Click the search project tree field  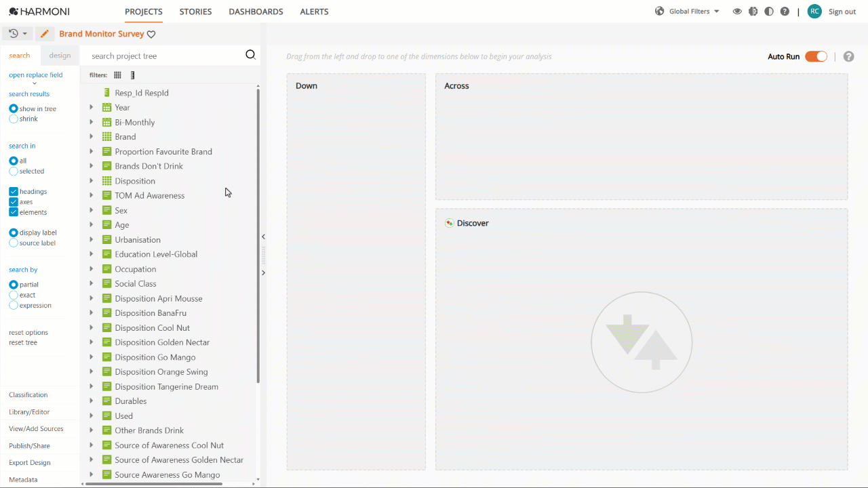pos(163,56)
